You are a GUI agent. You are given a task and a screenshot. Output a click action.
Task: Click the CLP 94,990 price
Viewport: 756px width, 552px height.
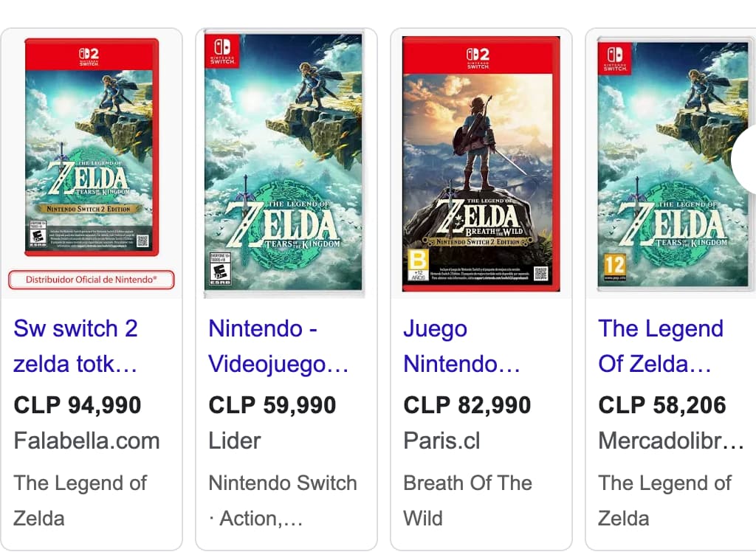point(78,405)
